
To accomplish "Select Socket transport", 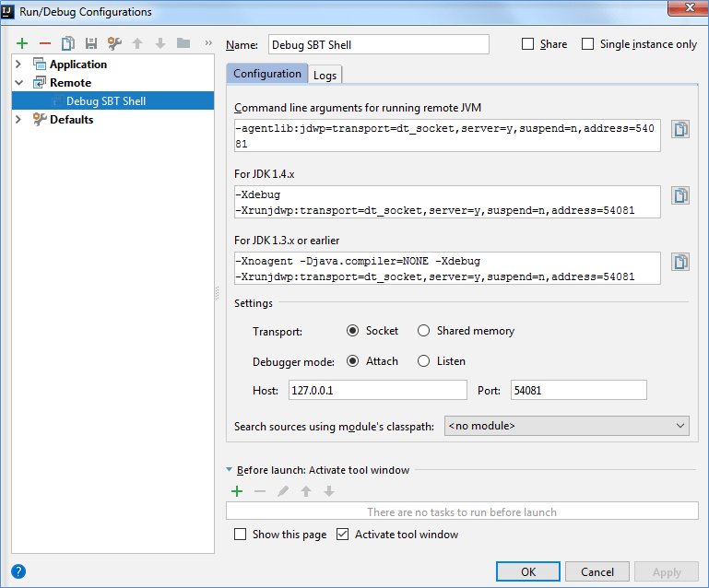I will pyautogui.click(x=353, y=331).
